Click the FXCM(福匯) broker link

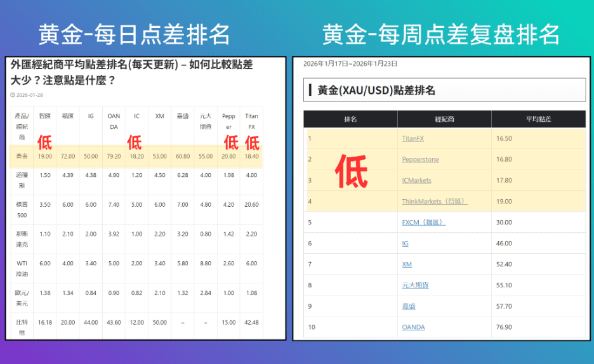click(x=423, y=222)
